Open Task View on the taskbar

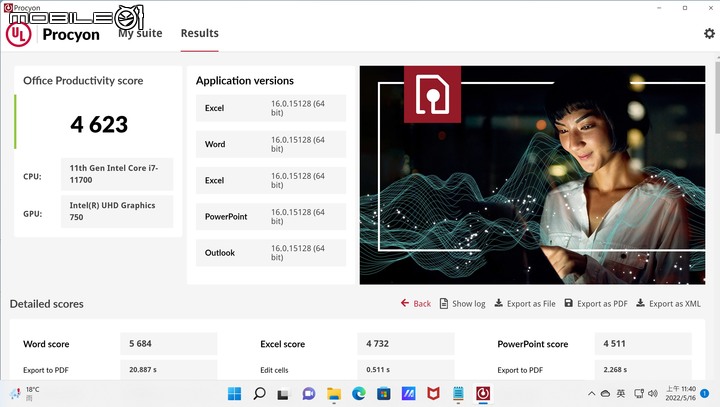283,394
